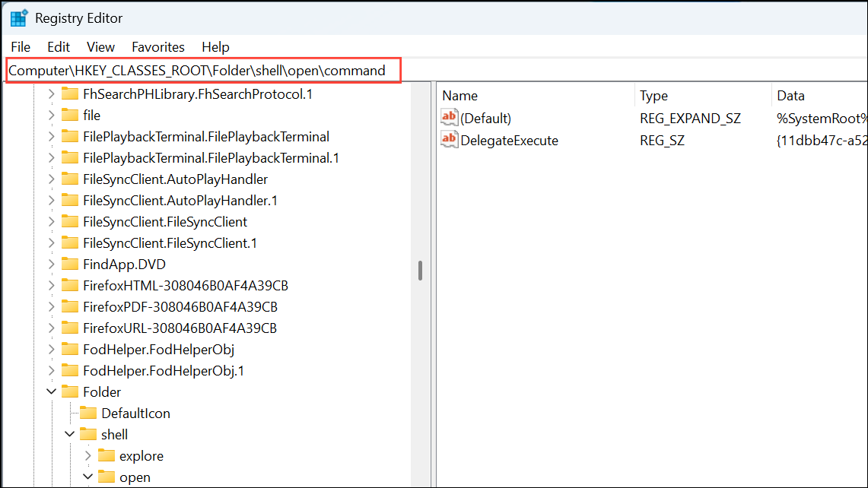Expand FodHelper.FodHelperObj key chevron

tap(52, 350)
